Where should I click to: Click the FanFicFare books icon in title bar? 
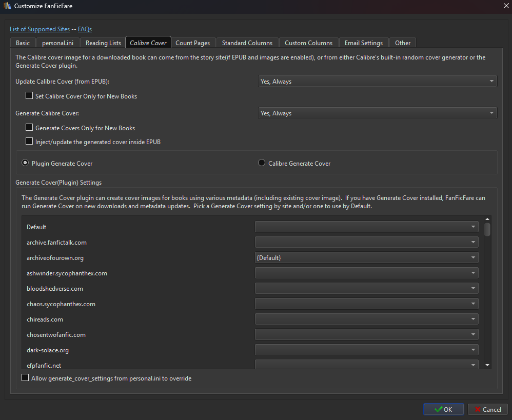[x=7, y=6]
